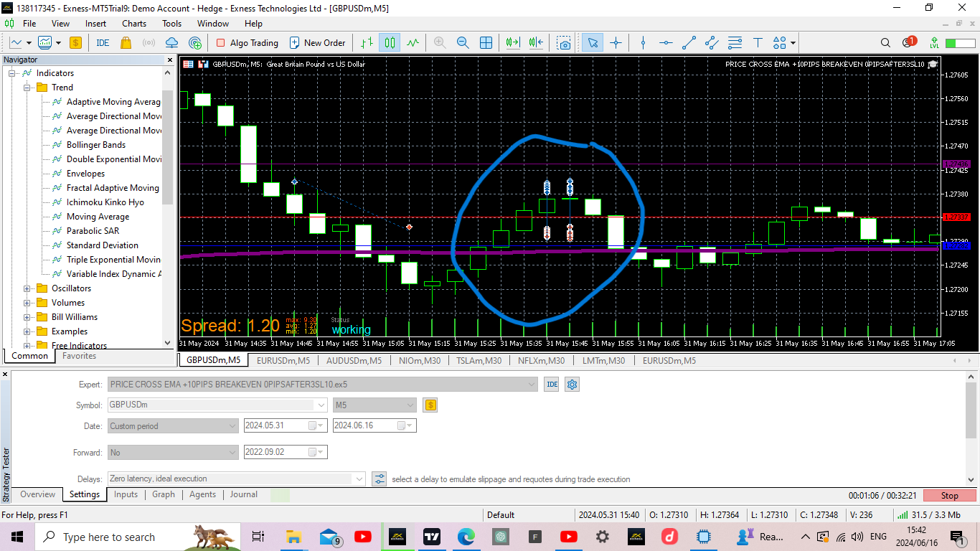Open MetaEditor IDE from main toolbar
Screen dimensions: 980x551
[x=103, y=43]
